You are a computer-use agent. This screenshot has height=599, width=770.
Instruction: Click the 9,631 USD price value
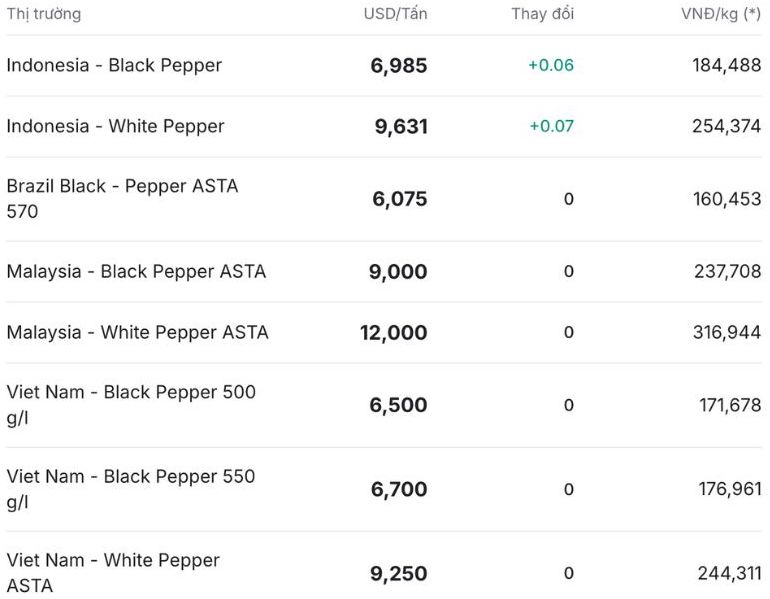pyautogui.click(x=400, y=127)
